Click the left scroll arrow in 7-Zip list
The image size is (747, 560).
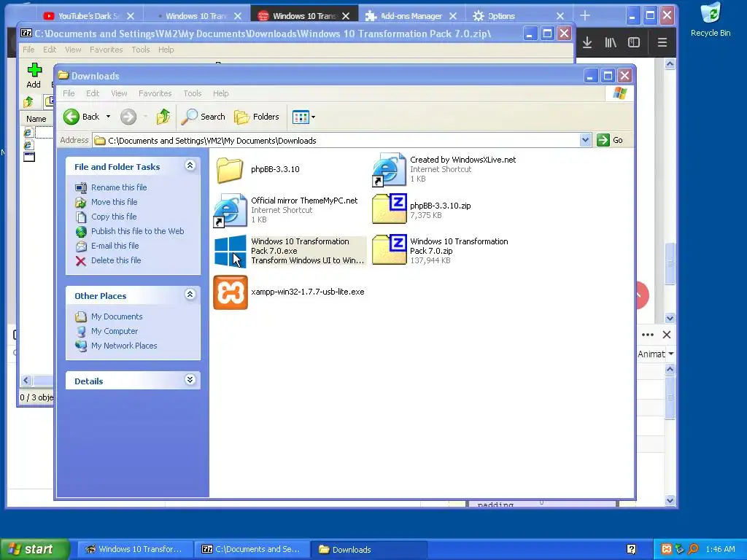click(26, 380)
